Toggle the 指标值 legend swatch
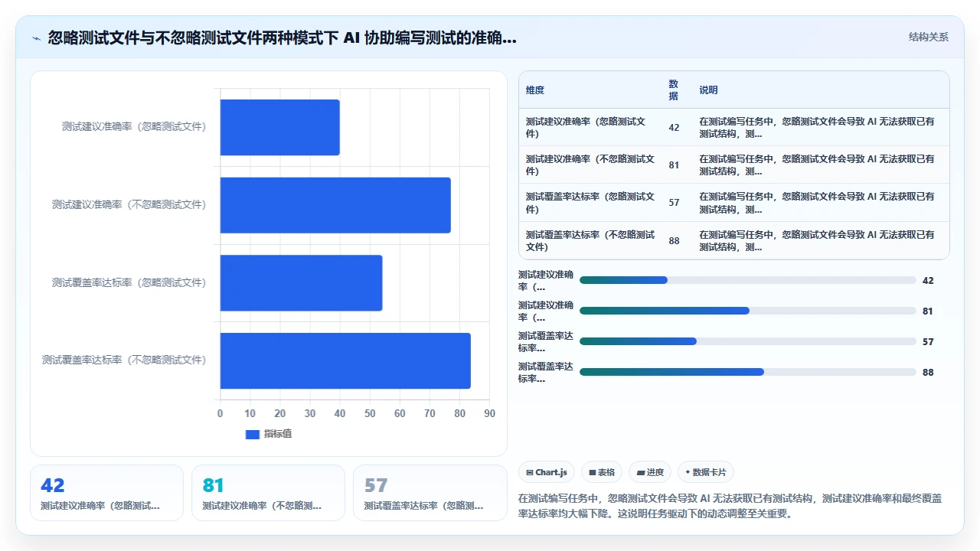Image resolution: width=980 pixels, height=551 pixels. pos(253,434)
